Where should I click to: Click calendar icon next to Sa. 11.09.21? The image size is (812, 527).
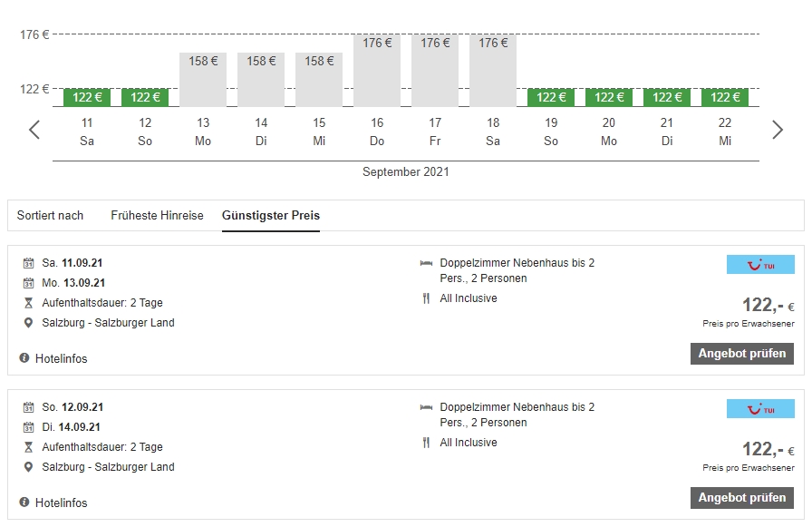point(28,263)
